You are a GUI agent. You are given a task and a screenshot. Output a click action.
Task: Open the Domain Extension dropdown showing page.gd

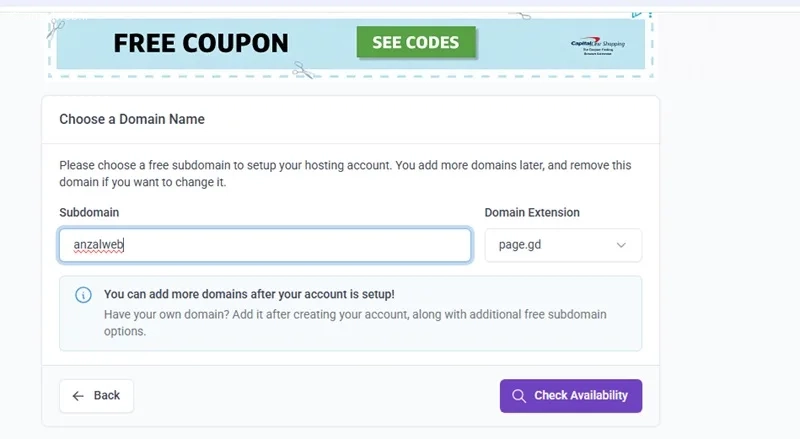click(563, 245)
